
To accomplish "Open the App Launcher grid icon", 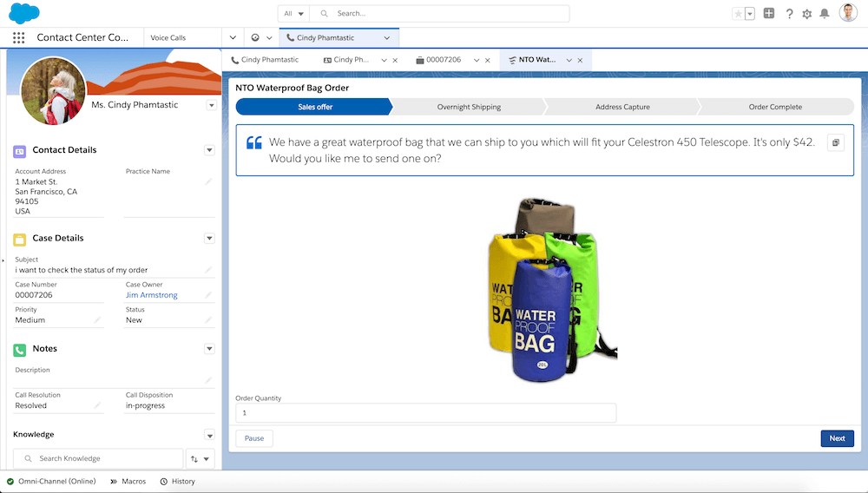I will pos(18,38).
